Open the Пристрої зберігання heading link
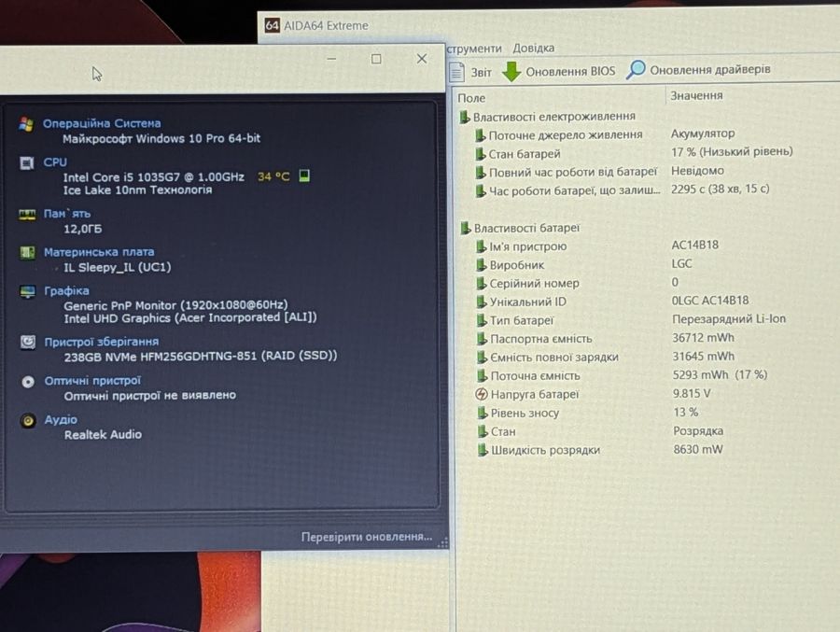Screen dimensions: 840x632 [x=101, y=342]
